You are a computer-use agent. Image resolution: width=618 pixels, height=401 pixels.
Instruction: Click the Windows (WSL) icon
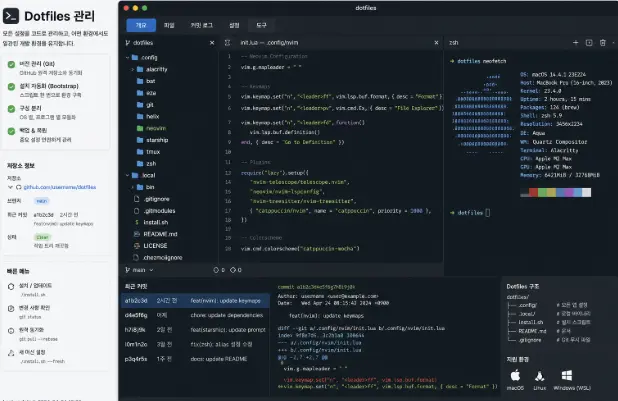[x=567, y=375]
